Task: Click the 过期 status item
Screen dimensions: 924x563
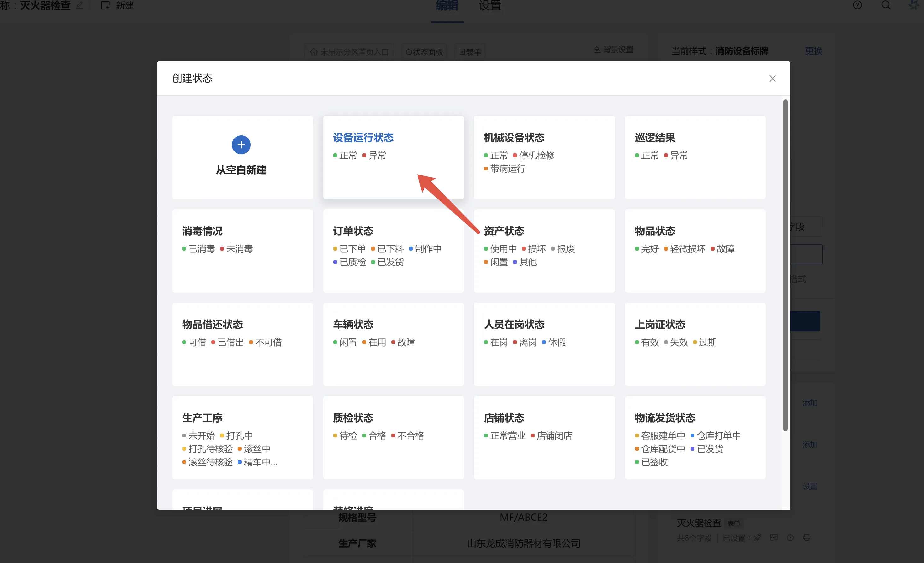Action: [705, 342]
